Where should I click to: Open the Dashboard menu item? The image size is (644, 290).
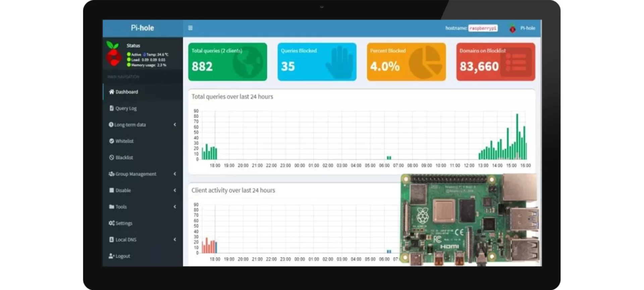[143, 92]
